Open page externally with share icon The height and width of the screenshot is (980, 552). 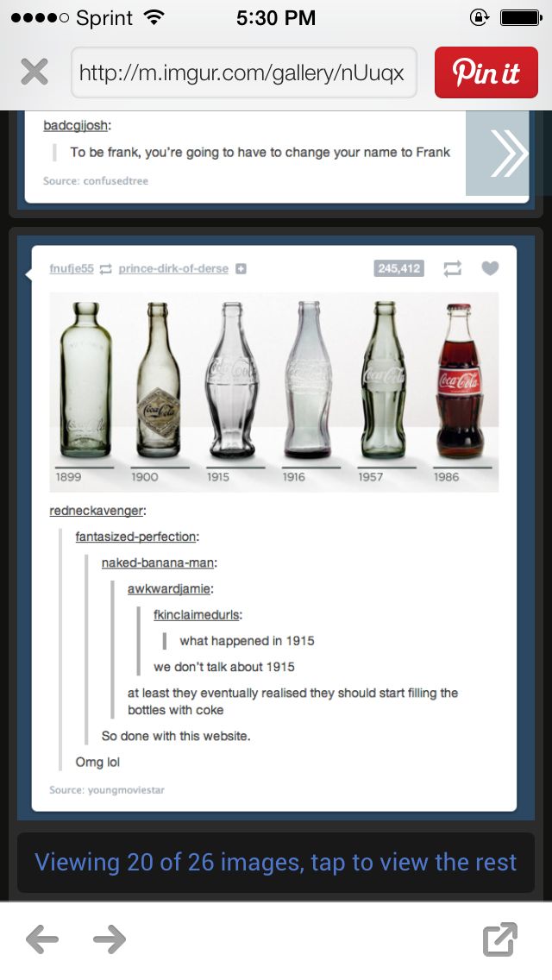point(500,939)
